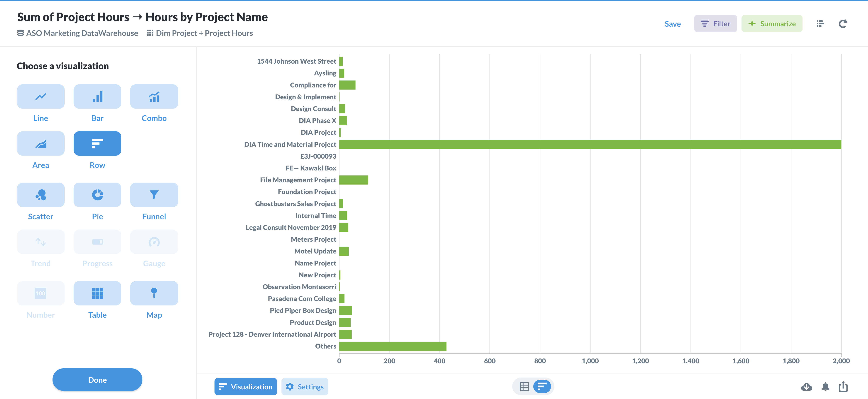
Task: Open the notifications bell
Action: pyautogui.click(x=825, y=387)
